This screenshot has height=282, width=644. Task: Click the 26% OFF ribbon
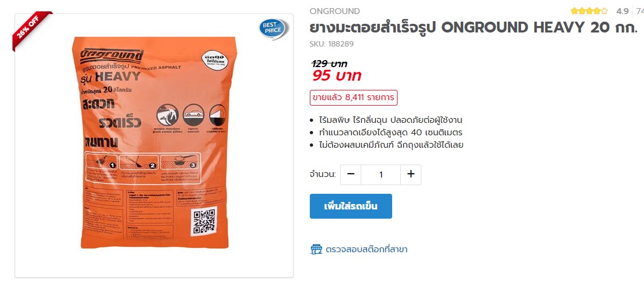coord(31,30)
